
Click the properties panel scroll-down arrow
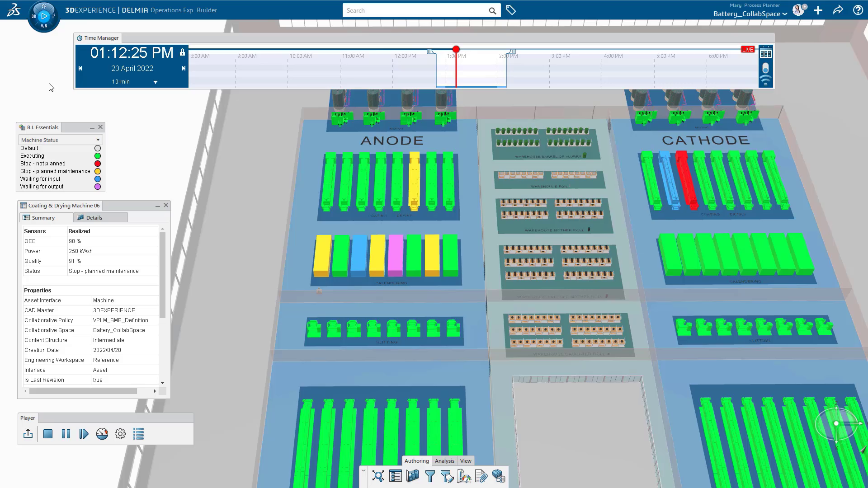163,383
